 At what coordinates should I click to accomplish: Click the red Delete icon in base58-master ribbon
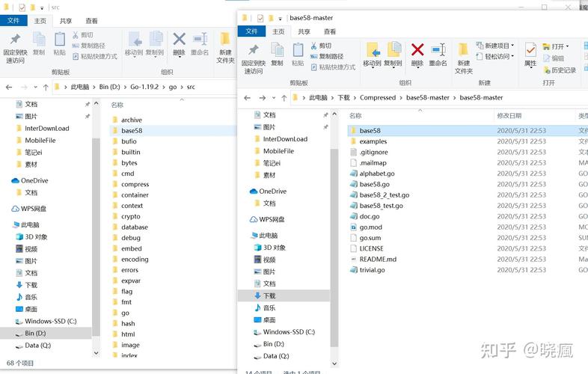417,50
